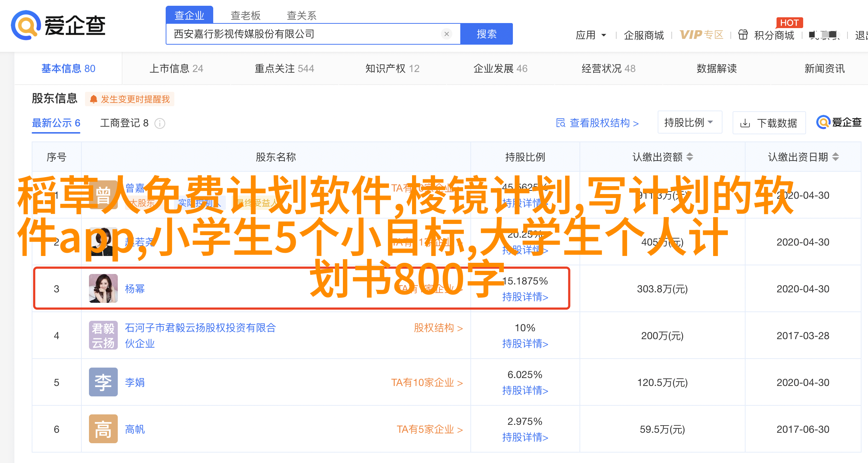The image size is (868, 463).
Task: Switch to the 上市信息 24 tab
Action: [x=176, y=68]
